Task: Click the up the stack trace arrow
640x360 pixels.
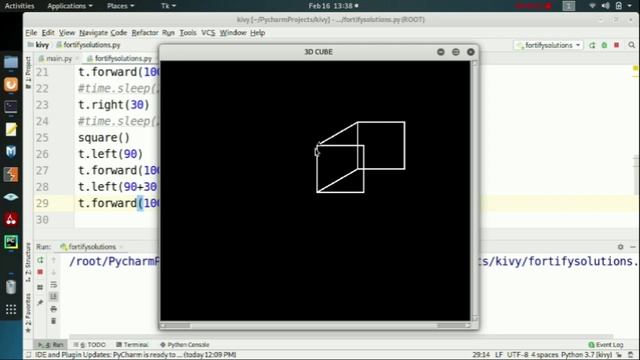Action: (53, 260)
